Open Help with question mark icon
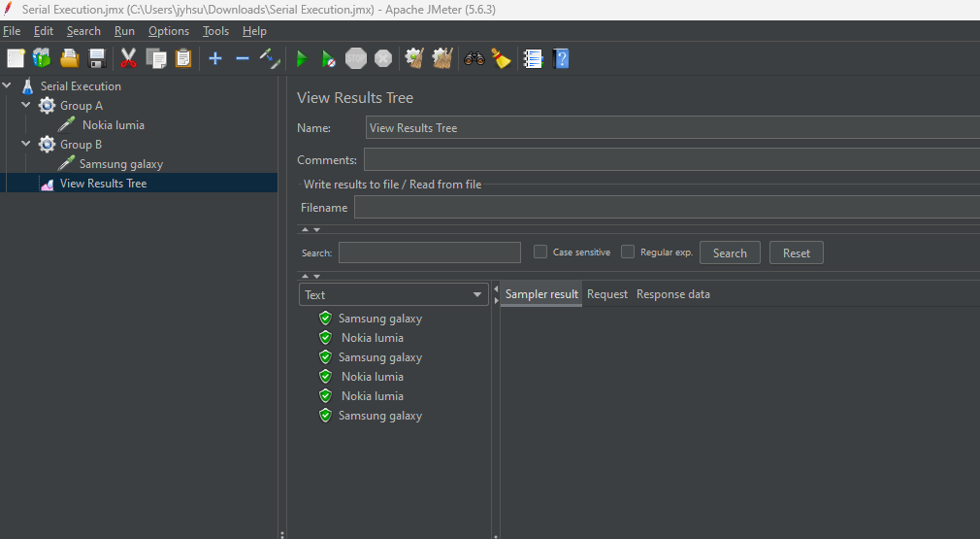This screenshot has height=539, width=980. (561, 59)
